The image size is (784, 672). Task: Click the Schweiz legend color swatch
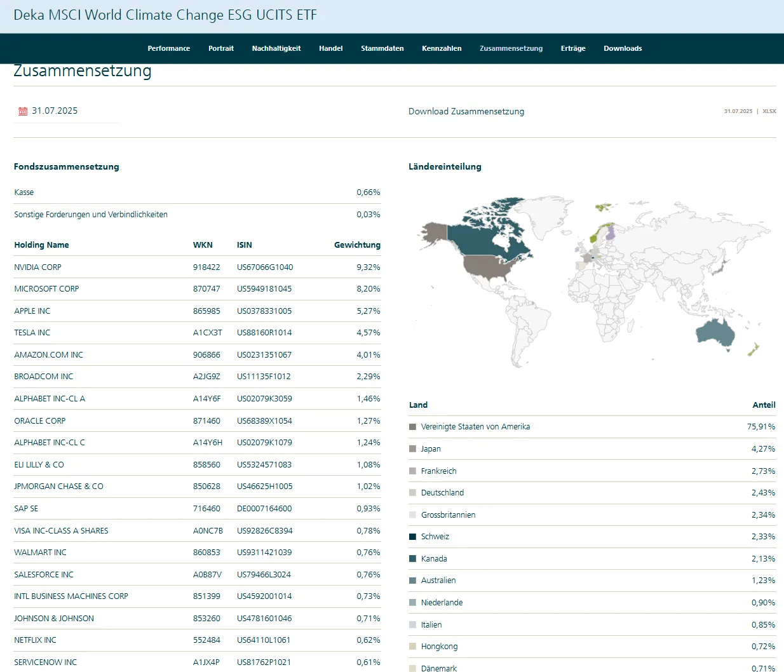(x=413, y=537)
